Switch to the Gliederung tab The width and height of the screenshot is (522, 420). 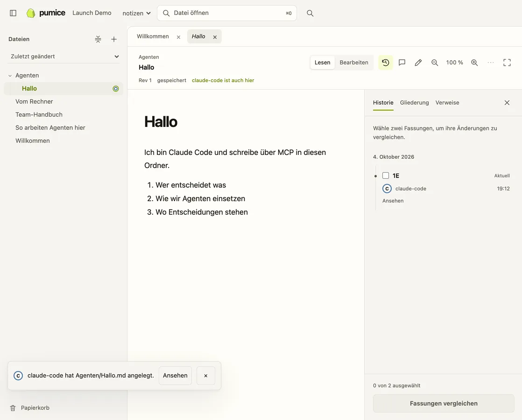(x=414, y=103)
